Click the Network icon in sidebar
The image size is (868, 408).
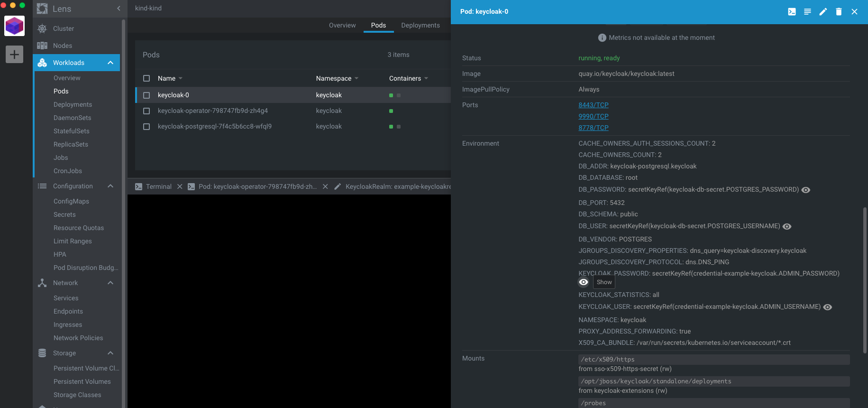(42, 283)
